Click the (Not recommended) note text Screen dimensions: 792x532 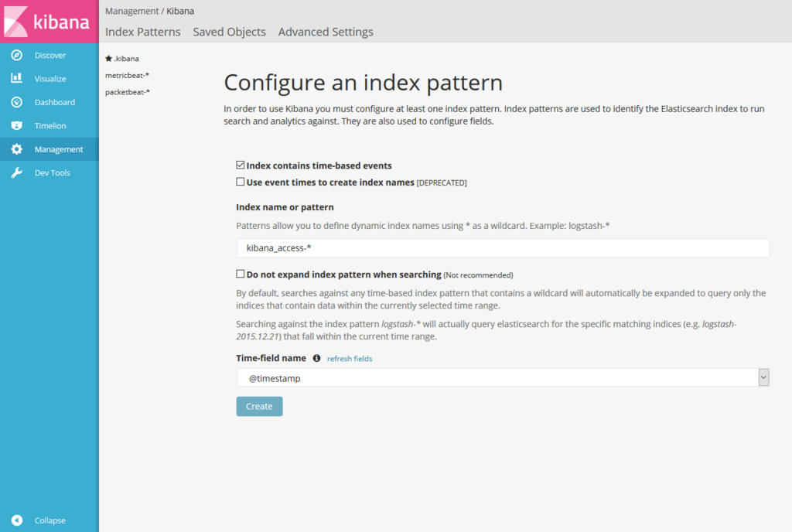point(478,275)
